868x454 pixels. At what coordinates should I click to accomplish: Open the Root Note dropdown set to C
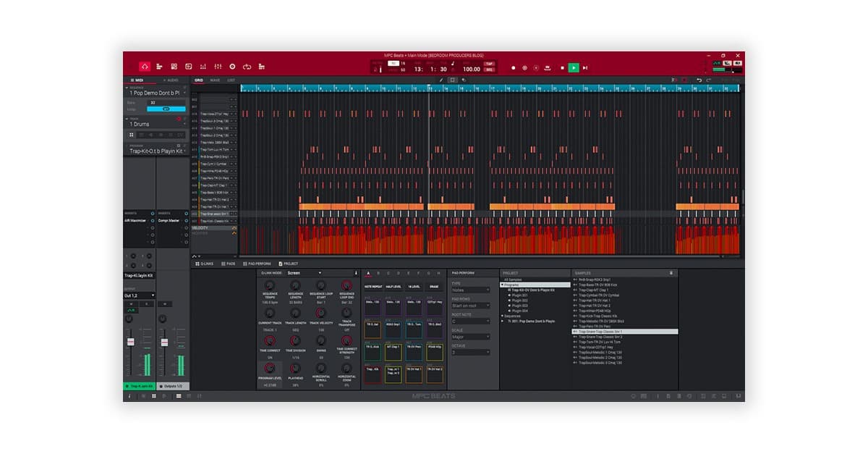pos(471,321)
